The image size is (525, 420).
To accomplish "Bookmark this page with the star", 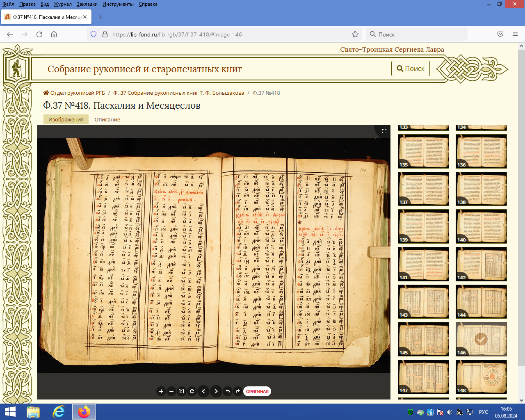I will [x=355, y=34].
